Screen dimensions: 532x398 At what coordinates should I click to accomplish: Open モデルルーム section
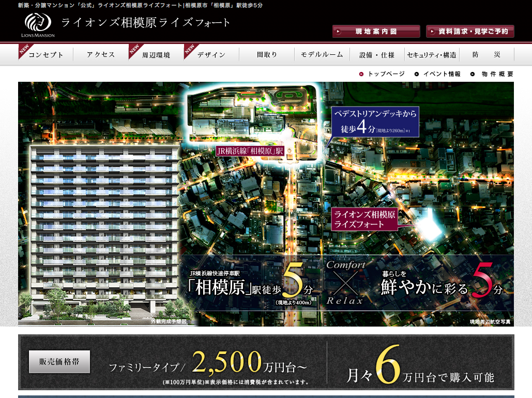[322, 55]
